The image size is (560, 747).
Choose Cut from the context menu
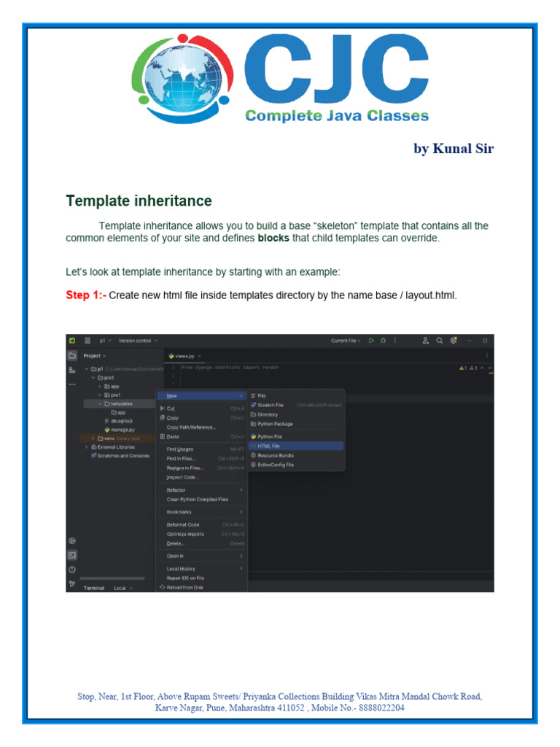[202, 409]
